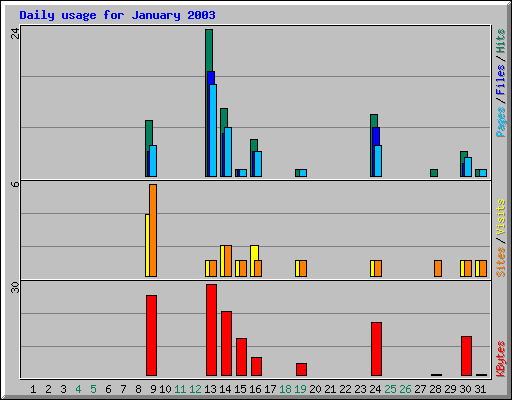This screenshot has width=512, height=400.
Task: Click the red KBytes bar for day 30
Action: 466,356
